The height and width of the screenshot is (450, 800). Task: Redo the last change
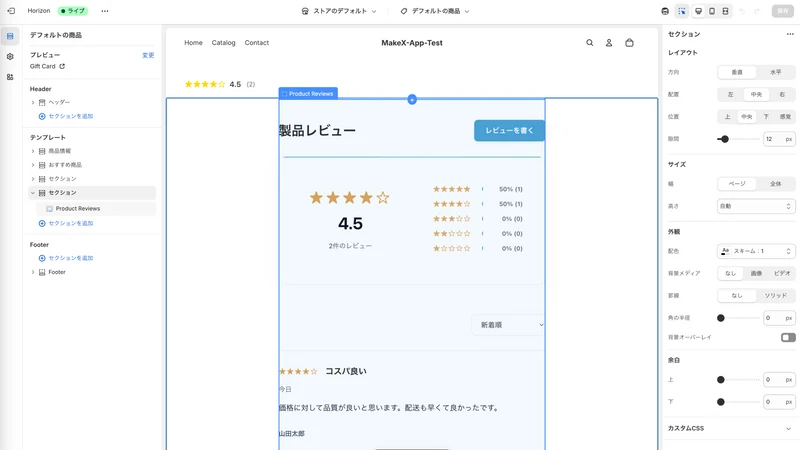757,11
